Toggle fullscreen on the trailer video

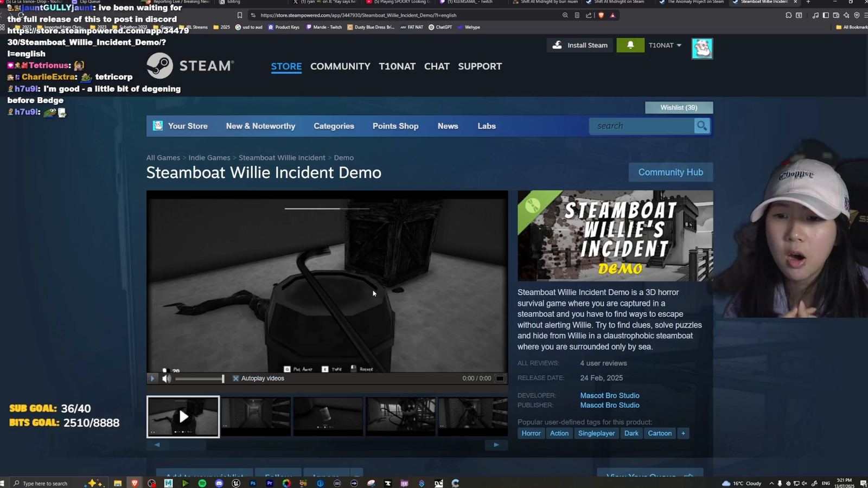tap(500, 378)
